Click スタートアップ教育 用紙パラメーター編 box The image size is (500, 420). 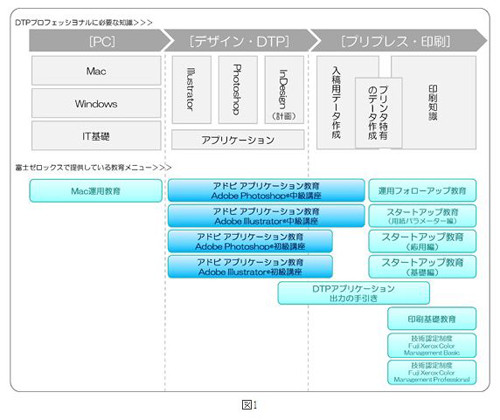point(422,216)
